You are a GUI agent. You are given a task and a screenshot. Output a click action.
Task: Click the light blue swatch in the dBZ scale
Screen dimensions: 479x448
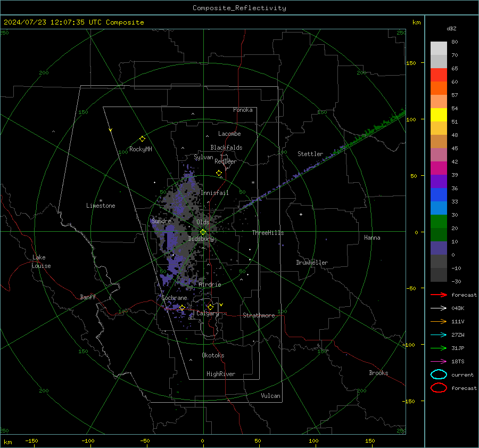point(439,208)
